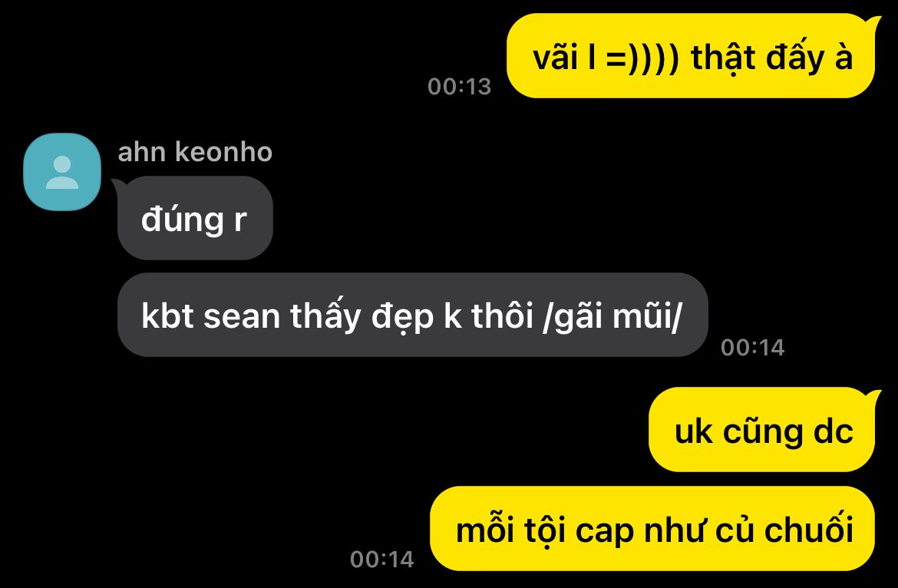
Task: Click the sender name ahn keonho
Action: 195,152
